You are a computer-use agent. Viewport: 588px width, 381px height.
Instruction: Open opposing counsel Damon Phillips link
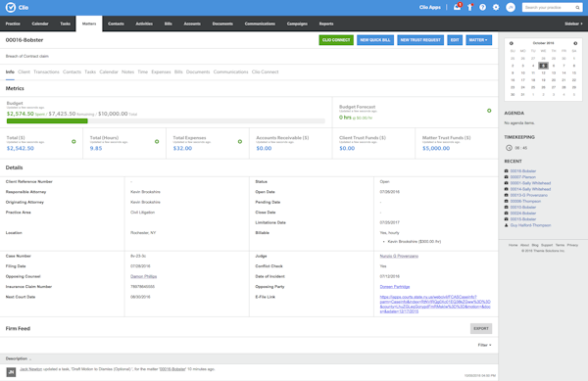pyautogui.click(x=144, y=276)
